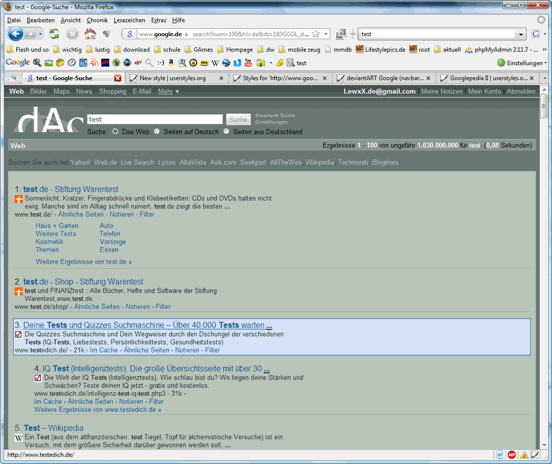
Task: Open the 'Haus + Garten' sitelink
Action: [57, 225]
